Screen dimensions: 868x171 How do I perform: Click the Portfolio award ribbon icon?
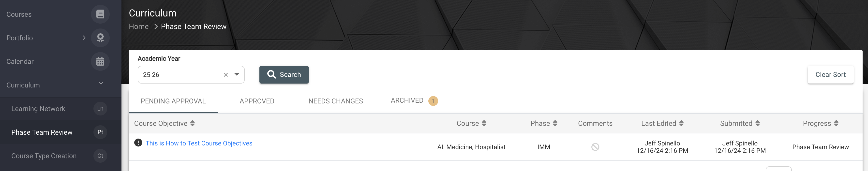click(x=100, y=38)
